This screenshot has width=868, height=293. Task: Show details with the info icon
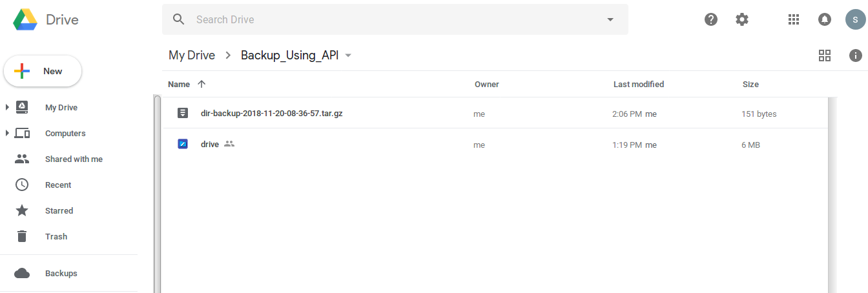pyautogui.click(x=856, y=56)
